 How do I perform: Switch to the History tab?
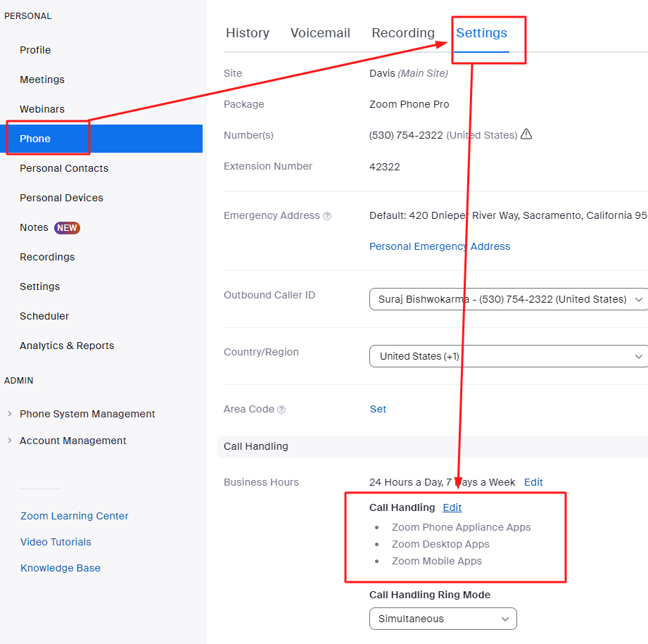point(247,32)
